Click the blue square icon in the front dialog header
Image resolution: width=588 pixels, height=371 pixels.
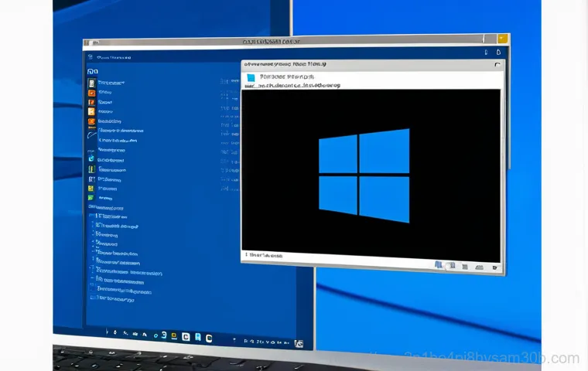251,77
